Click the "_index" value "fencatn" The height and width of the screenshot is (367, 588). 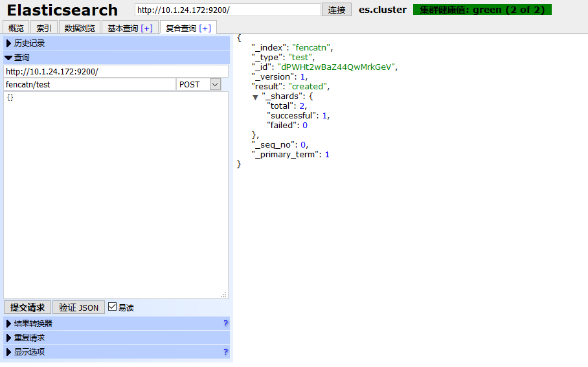[x=311, y=48]
